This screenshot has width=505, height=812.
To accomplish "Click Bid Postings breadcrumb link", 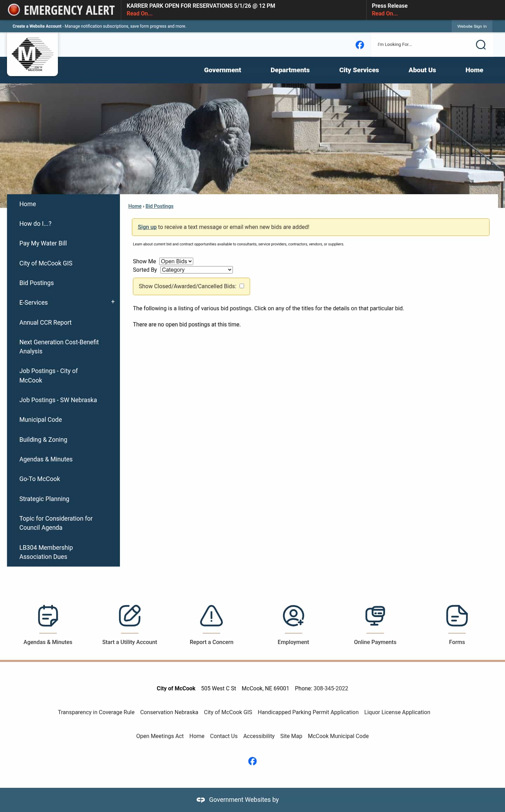I will point(159,206).
